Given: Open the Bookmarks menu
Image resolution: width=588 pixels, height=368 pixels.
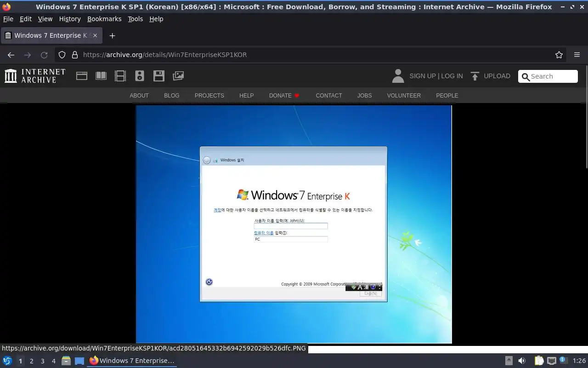Looking at the screenshot, I should click(104, 19).
